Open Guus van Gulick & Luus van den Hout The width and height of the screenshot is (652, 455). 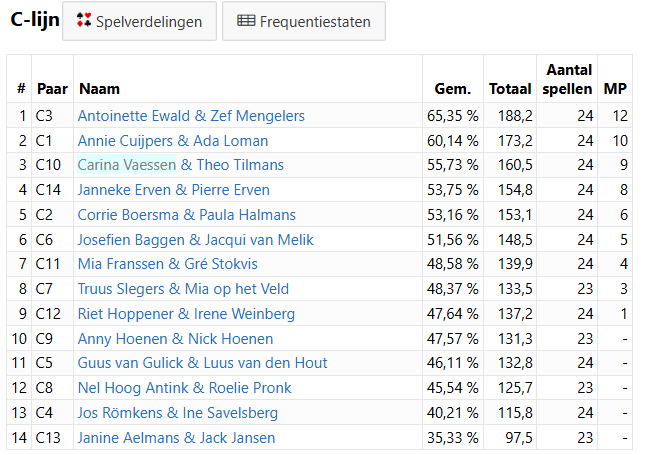point(202,363)
